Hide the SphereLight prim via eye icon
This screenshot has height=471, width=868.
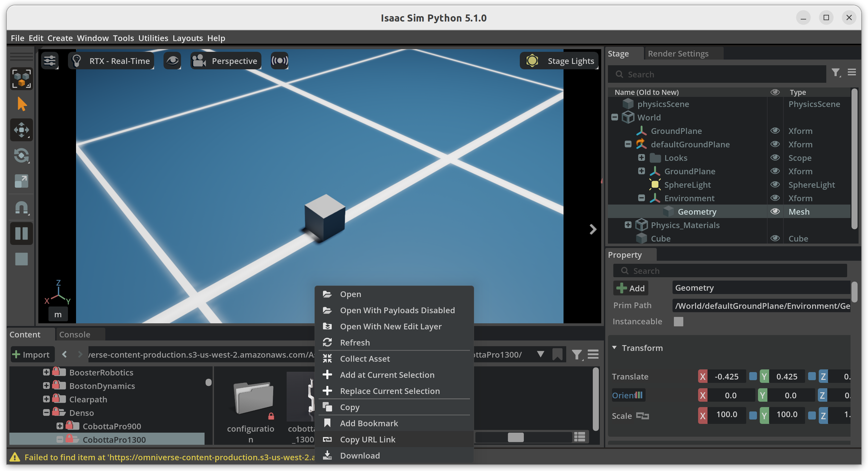coord(775,185)
